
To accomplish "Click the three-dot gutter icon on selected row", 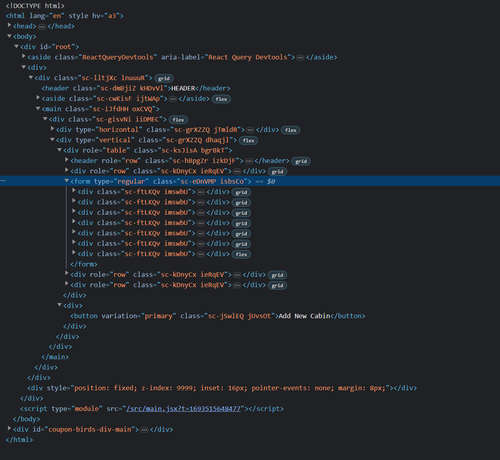I will [x=2, y=180].
